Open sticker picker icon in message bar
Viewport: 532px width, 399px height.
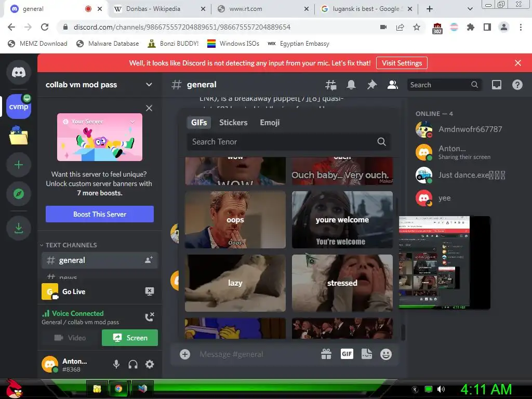point(366,354)
